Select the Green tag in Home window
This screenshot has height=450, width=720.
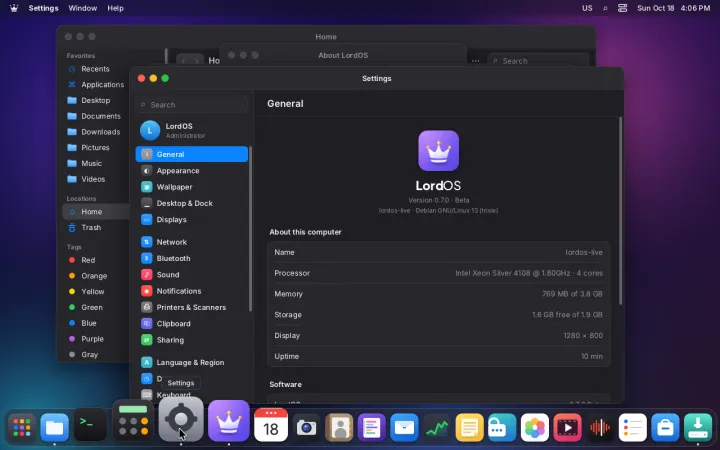(95, 307)
